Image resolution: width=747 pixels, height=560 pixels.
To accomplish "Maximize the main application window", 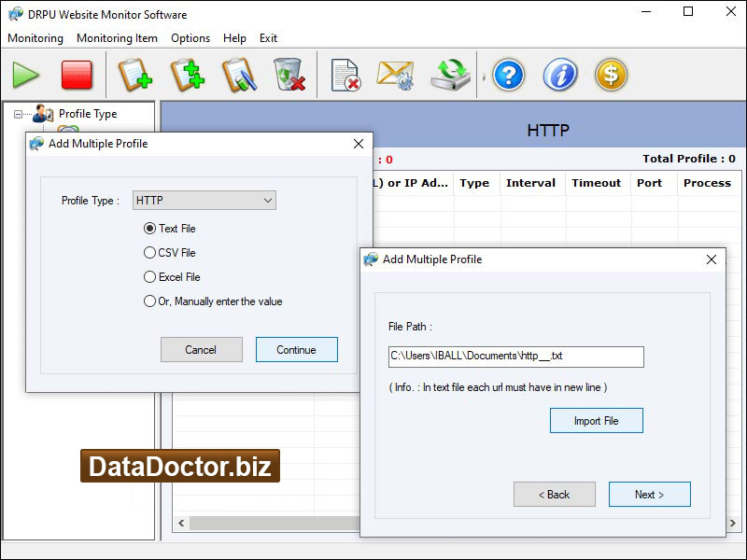I will [688, 11].
